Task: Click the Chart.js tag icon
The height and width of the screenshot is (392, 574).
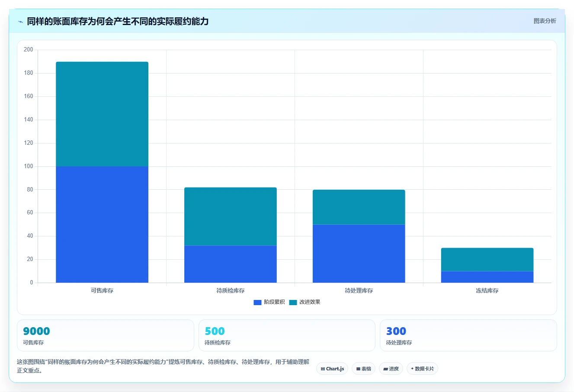Action: click(323, 369)
